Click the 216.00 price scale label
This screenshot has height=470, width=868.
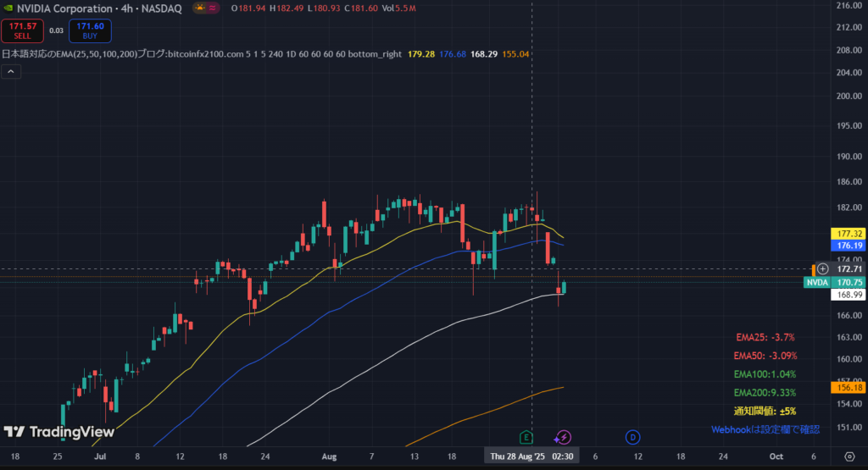(849, 6)
